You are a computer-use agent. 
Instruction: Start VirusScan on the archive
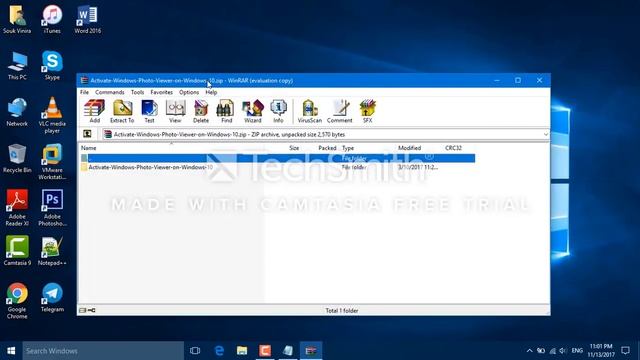click(309, 111)
